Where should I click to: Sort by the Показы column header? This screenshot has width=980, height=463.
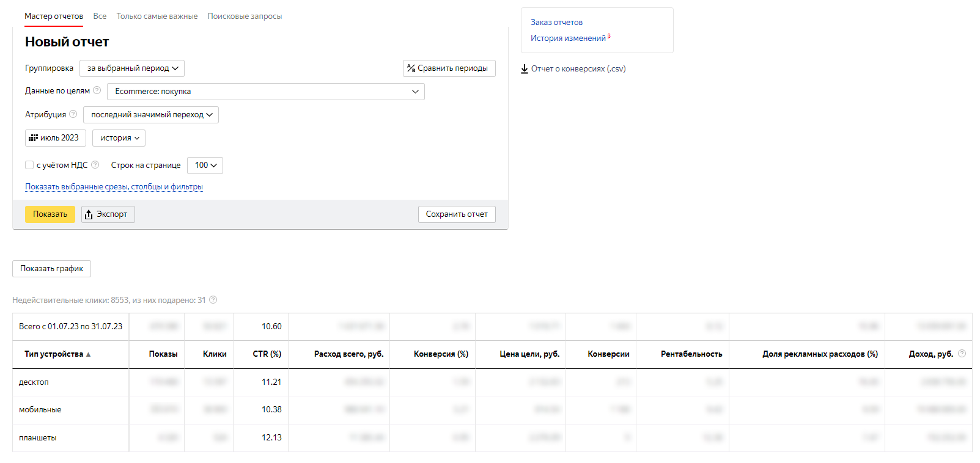click(163, 354)
